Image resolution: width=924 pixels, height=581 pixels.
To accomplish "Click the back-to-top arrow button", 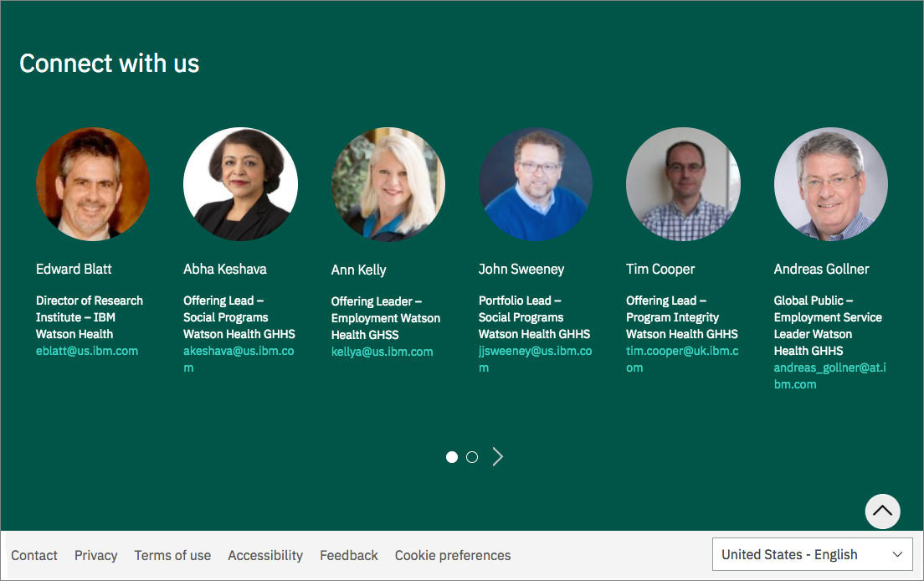I will (x=882, y=511).
